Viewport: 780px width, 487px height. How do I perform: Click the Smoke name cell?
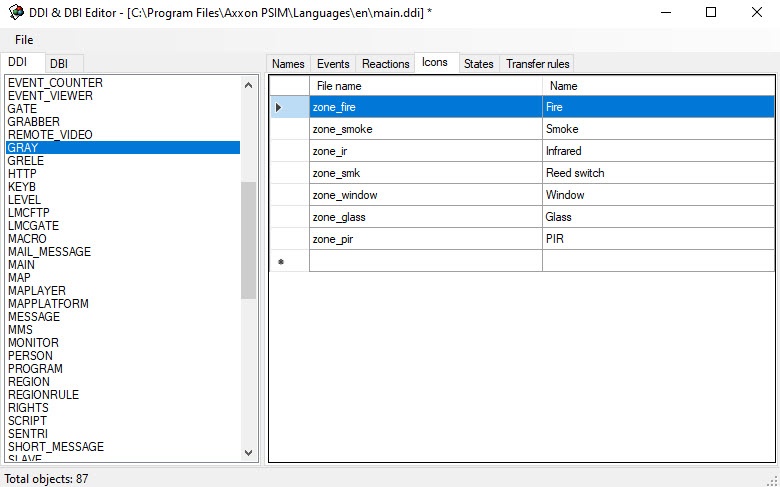659,129
